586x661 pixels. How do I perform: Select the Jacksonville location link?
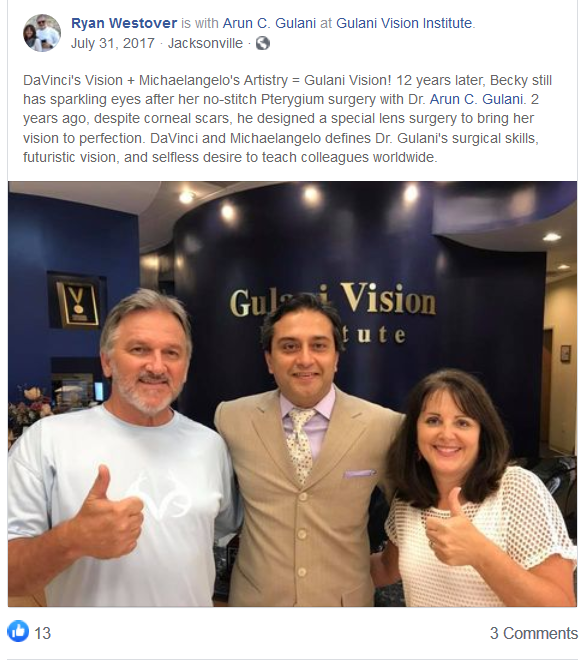[205, 43]
